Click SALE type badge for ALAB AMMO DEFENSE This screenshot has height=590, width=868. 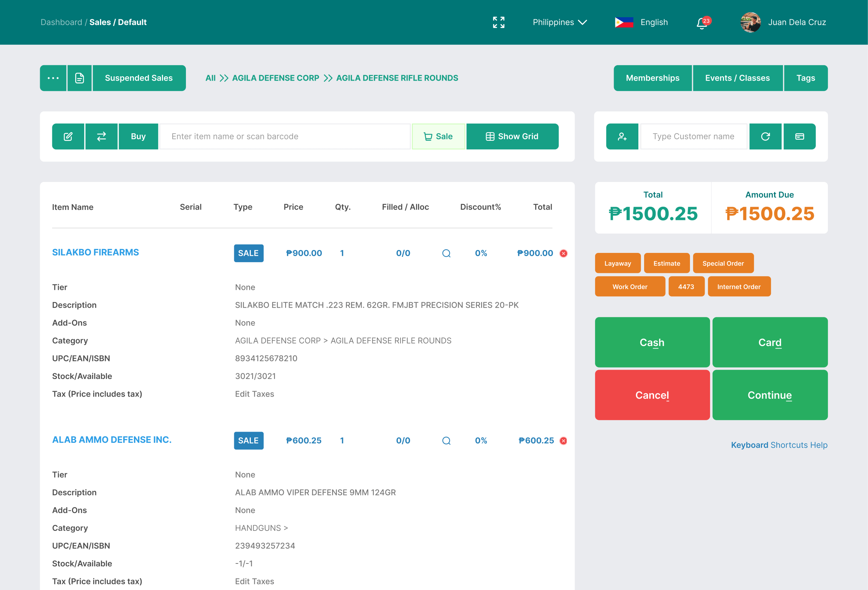click(x=249, y=441)
